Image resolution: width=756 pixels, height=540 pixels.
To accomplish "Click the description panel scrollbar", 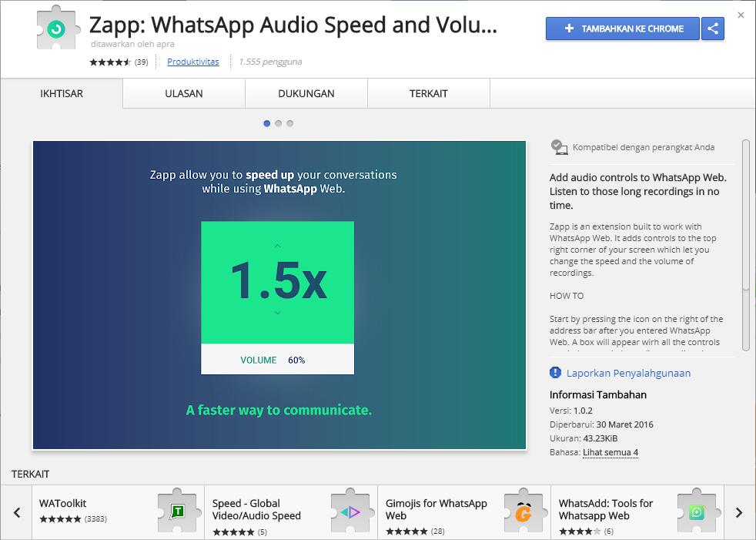I will pos(745,216).
